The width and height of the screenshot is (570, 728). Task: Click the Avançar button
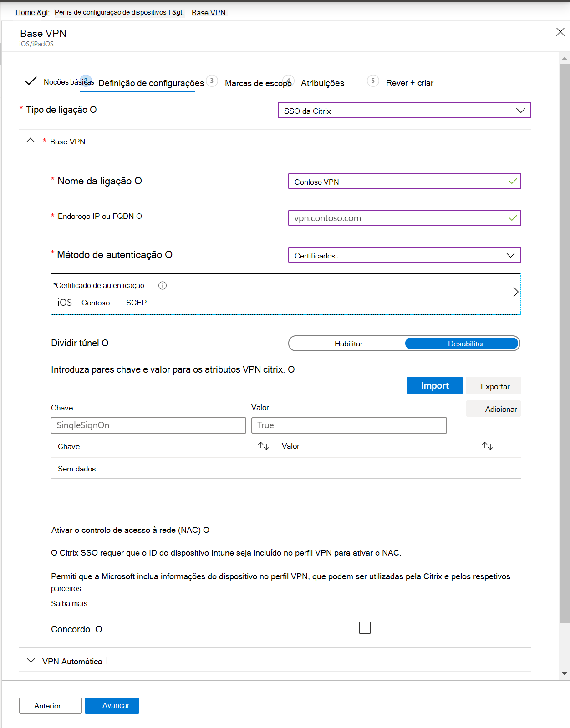click(x=112, y=706)
